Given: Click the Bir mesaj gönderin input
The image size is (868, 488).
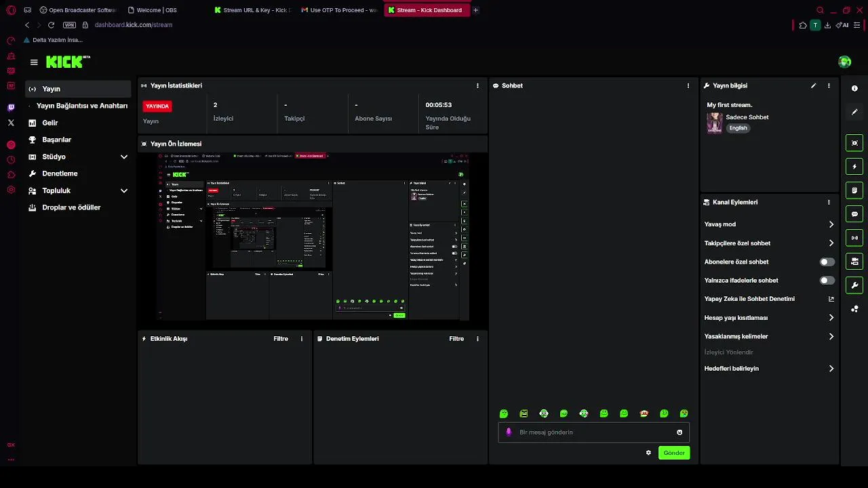Looking at the screenshot, I should 593,432.
